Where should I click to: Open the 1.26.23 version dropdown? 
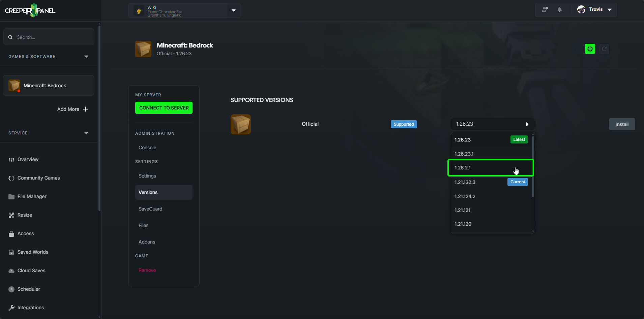pyautogui.click(x=493, y=124)
